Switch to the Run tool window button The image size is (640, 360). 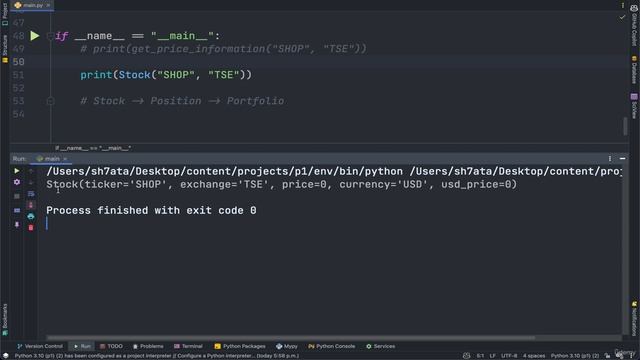point(82,346)
